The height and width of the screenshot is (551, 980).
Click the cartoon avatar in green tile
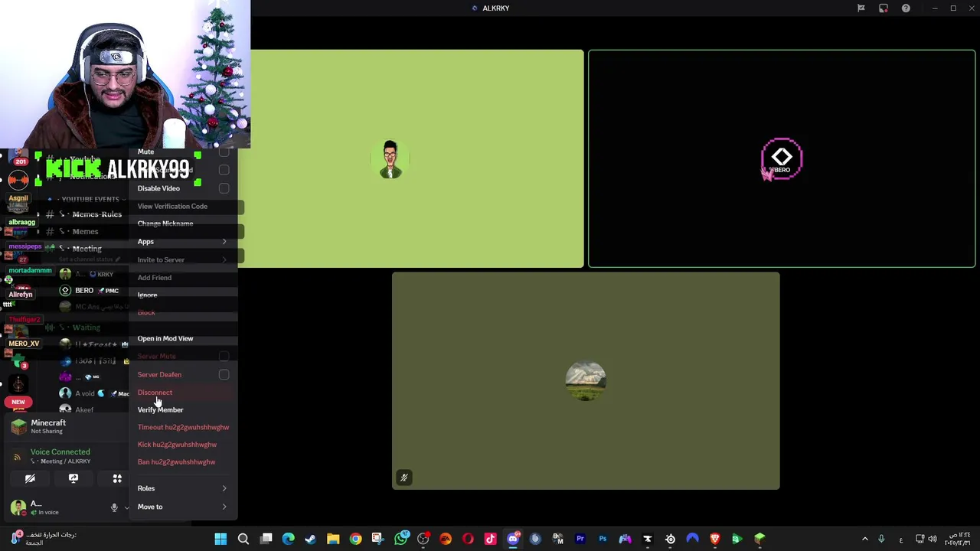[x=390, y=159]
